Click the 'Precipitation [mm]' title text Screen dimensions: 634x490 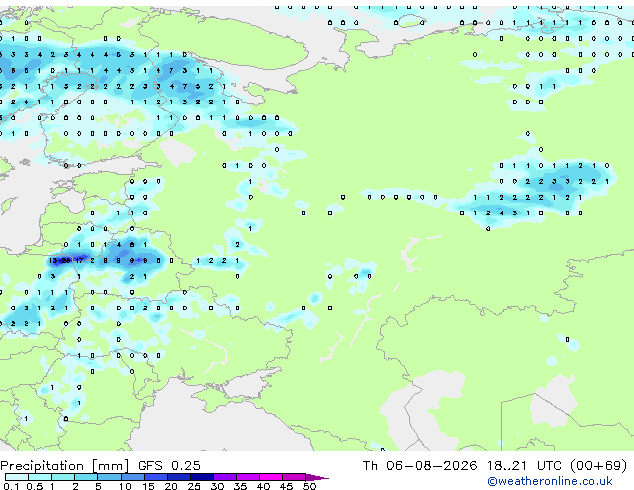tap(65, 466)
